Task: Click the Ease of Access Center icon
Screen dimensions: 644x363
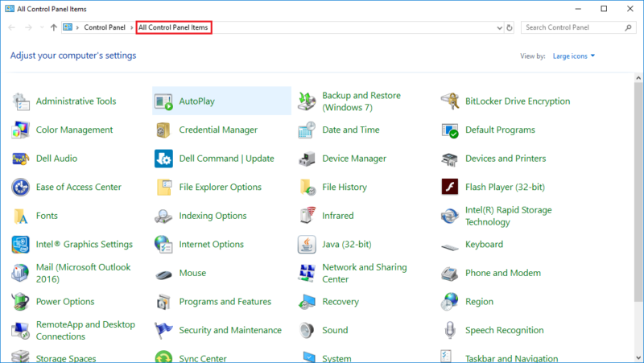Action: pyautogui.click(x=21, y=188)
